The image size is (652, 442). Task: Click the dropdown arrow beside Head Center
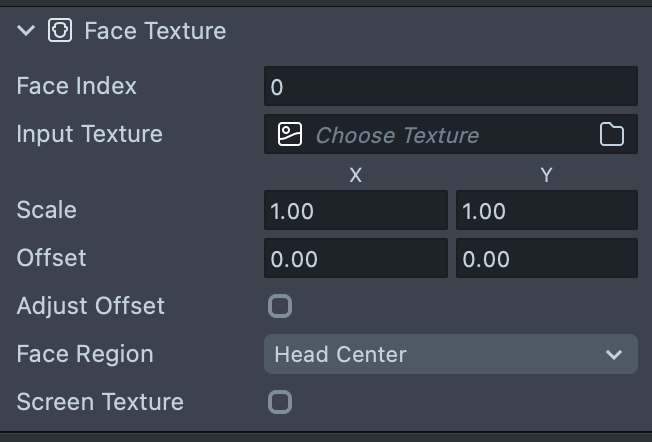[613, 354]
